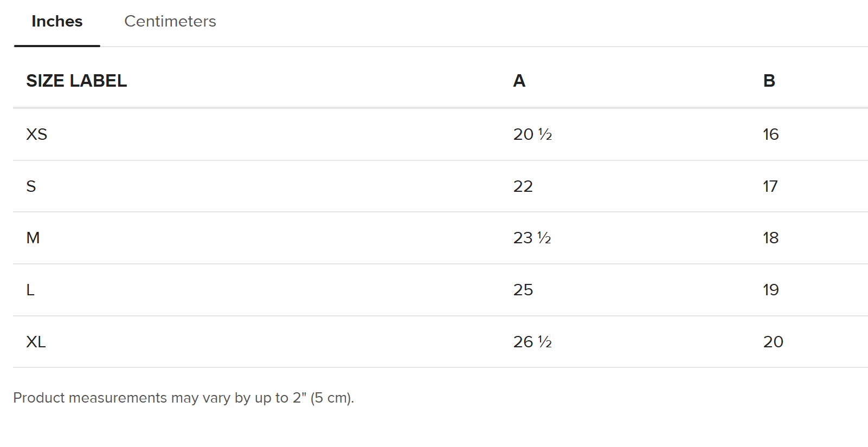The image size is (868, 447).
Task: Select the XL size row label
Action: coord(36,342)
